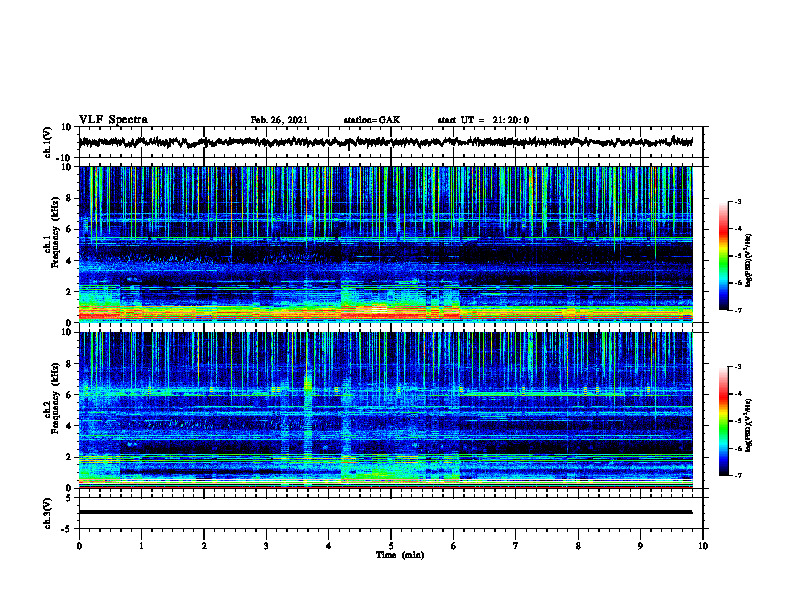Click the ch.1 color scale unit label
Screen dimensions: 792x612
749,260
